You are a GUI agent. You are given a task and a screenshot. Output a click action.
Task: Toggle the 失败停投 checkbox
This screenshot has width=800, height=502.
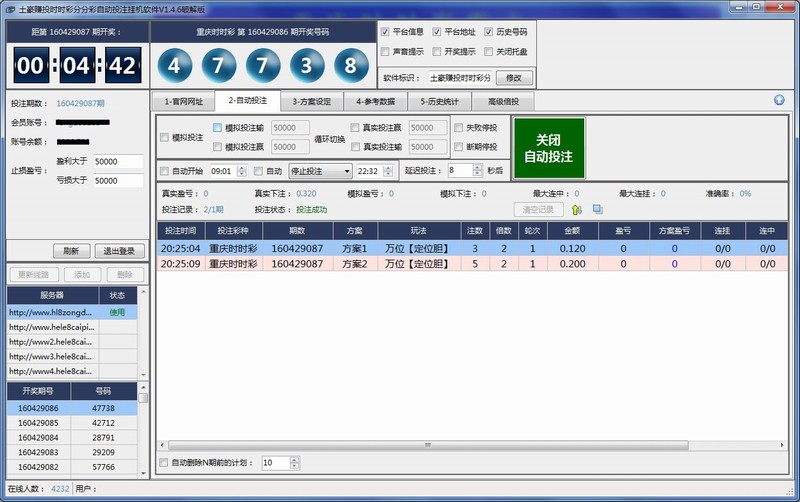point(458,128)
